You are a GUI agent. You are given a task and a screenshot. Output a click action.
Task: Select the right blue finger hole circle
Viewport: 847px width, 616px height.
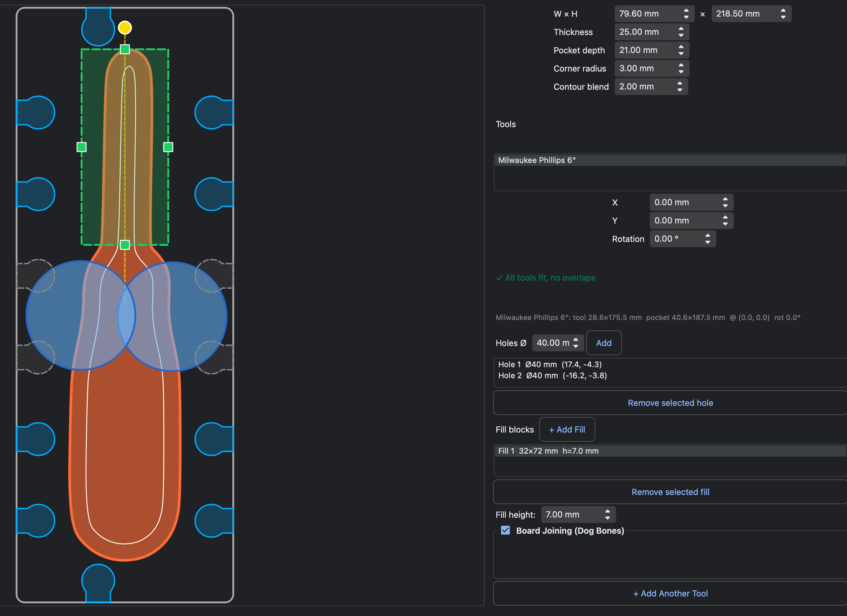coord(172,316)
